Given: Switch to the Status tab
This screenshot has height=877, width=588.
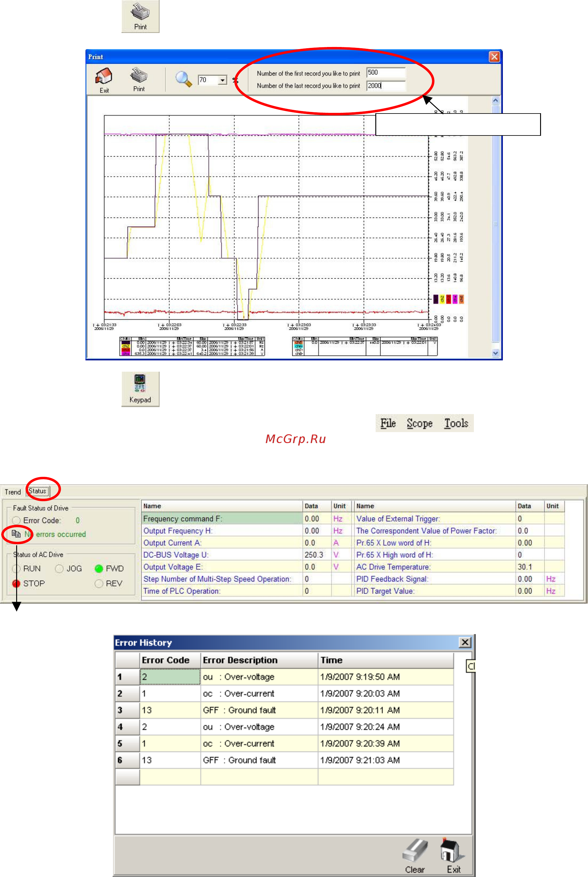Looking at the screenshot, I should point(38,491).
